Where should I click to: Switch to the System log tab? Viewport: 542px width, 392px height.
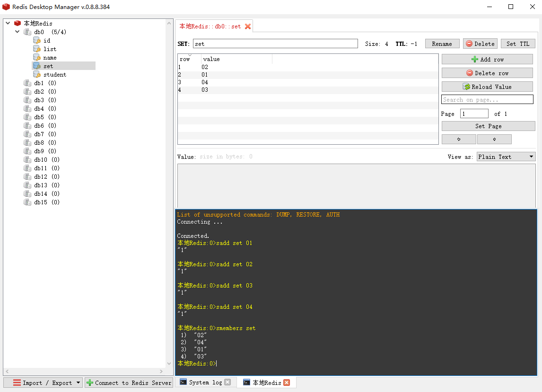[x=205, y=383]
